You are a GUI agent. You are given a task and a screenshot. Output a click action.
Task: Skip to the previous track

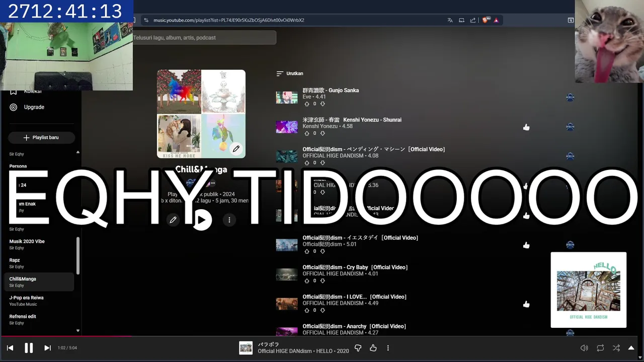tap(10, 348)
